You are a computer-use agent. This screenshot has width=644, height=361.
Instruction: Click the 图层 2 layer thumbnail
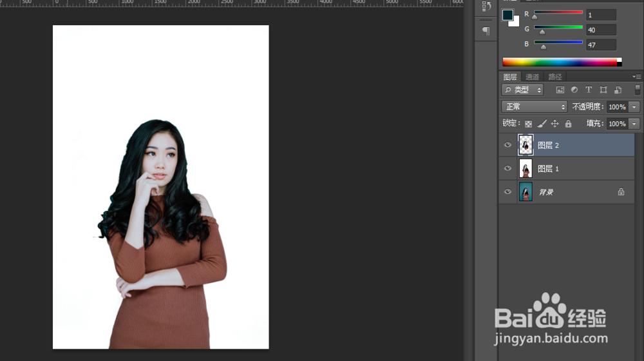tap(526, 145)
